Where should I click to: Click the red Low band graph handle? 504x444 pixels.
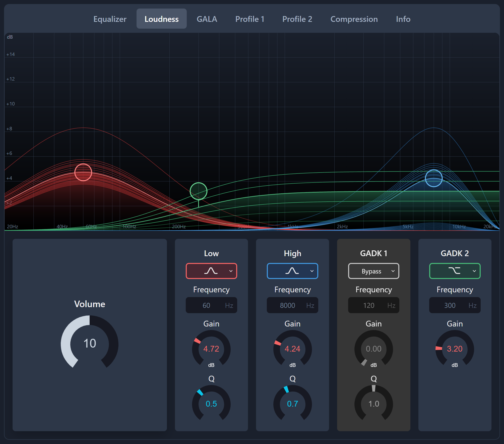83,172
